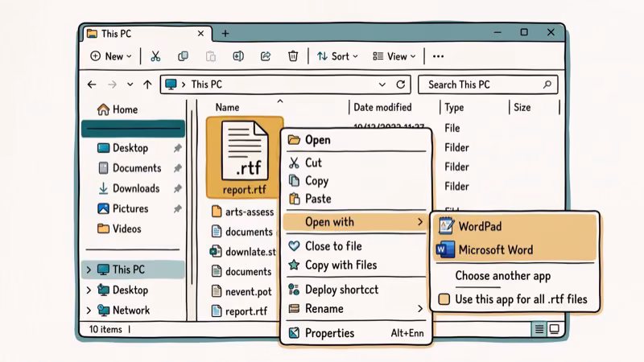Click the pin beside Pictures
Image resolution: width=644 pixels, height=362 pixels.
pos(177,209)
